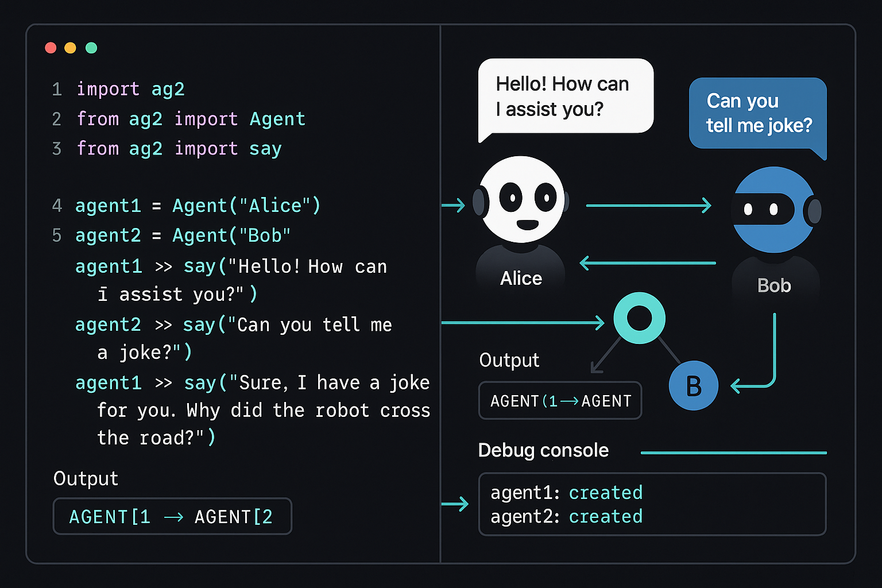882x588 pixels.
Task: Click the yellow minimize dot
Action: click(x=70, y=48)
